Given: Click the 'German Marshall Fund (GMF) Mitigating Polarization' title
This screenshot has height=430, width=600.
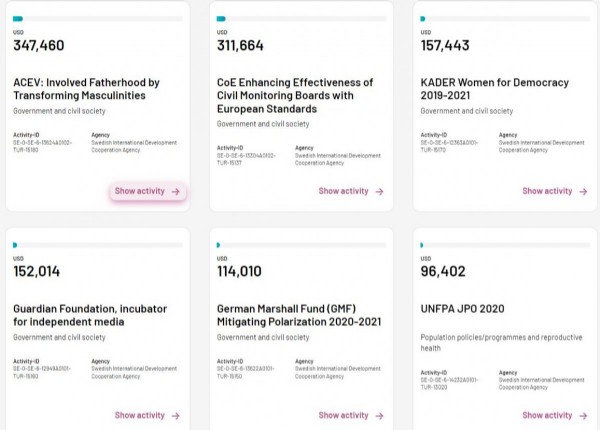Looking at the screenshot, I should 294,315.
